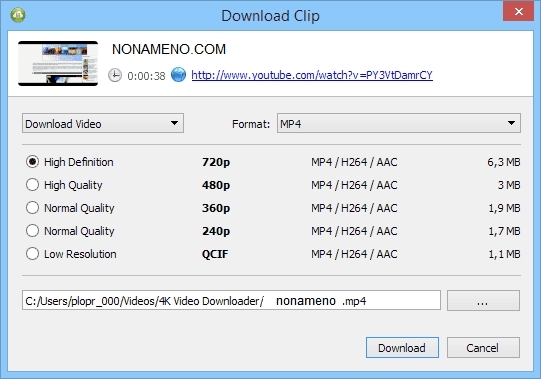Image resolution: width=541 pixels, height=379 pixels.
Task: Click the "240p" resolution text
Action: click(x=216, y=231)
